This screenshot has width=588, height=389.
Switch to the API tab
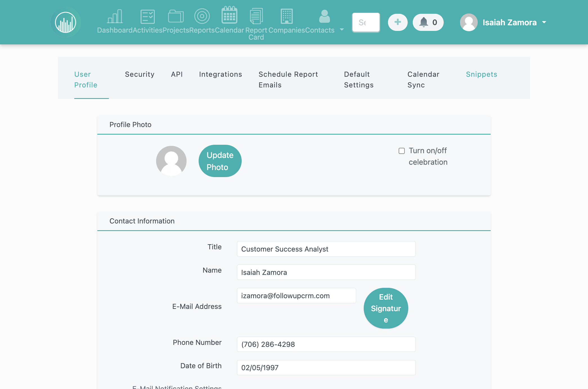(x=177, y=74)
